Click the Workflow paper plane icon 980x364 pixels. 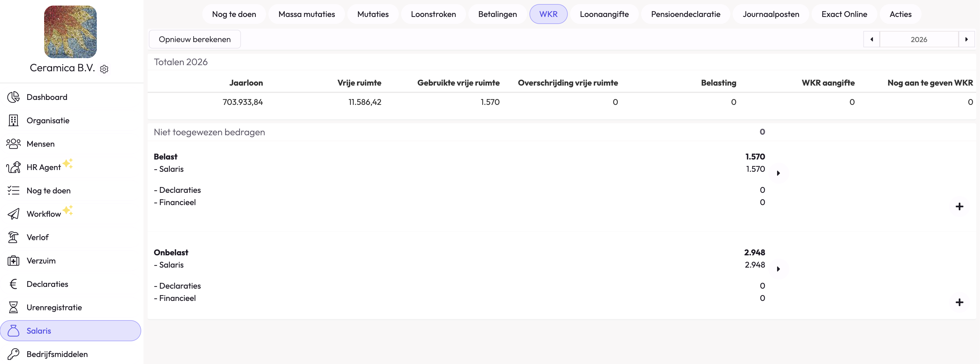pyautogui.click(x=13, y=214)
